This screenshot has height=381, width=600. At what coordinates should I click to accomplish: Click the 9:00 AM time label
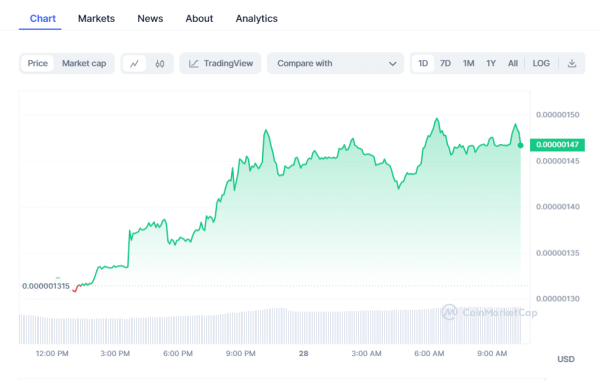(x=492, y=353)
